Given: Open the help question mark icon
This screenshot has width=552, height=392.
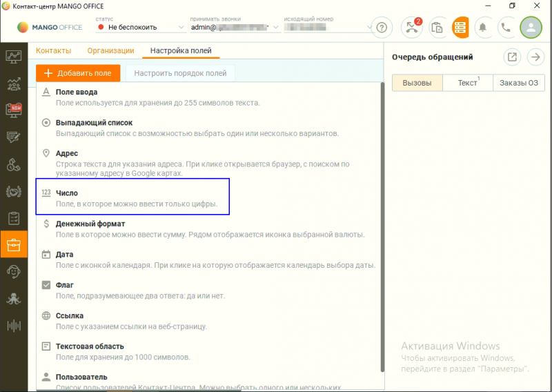Looking at the screenshot, I should 382,28.
